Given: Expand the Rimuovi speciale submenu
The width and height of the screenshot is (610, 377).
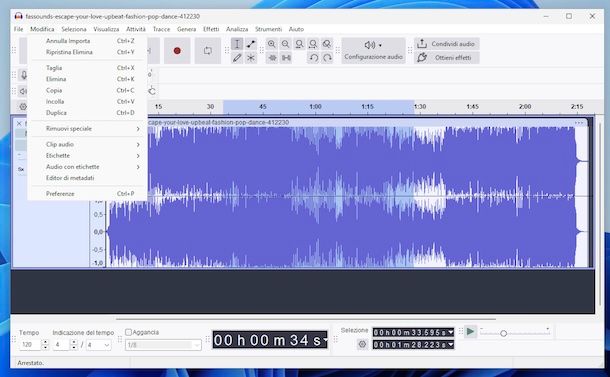Looking at the screenshot, I should [x=88, y=128].
